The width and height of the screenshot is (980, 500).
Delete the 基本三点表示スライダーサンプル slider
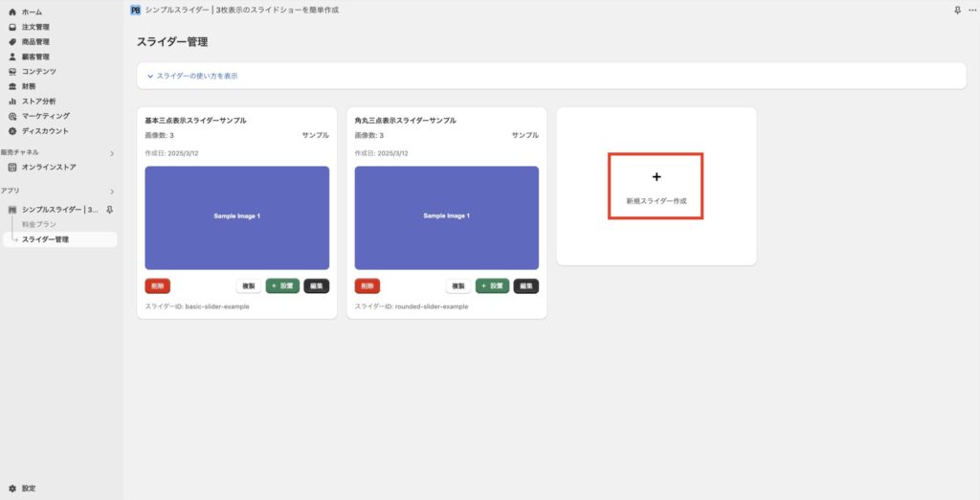158,286
